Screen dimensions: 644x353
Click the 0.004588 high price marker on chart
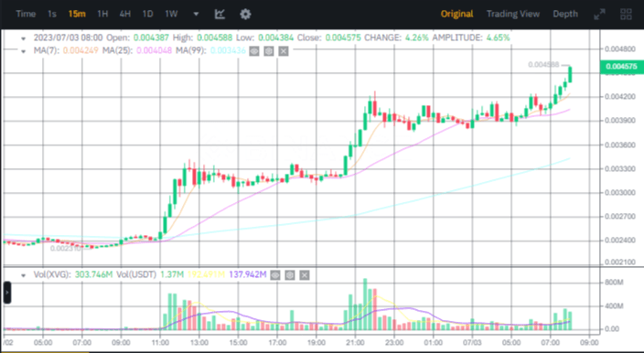(x=543, y=64)
